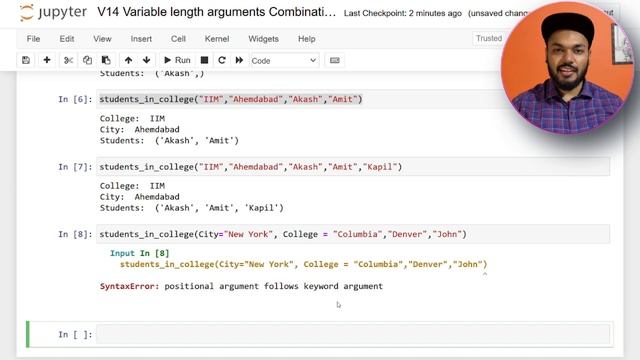This screenshot has height=360, width=640.
Task: Move selected cell down arrow
Action: coord(147,60)
